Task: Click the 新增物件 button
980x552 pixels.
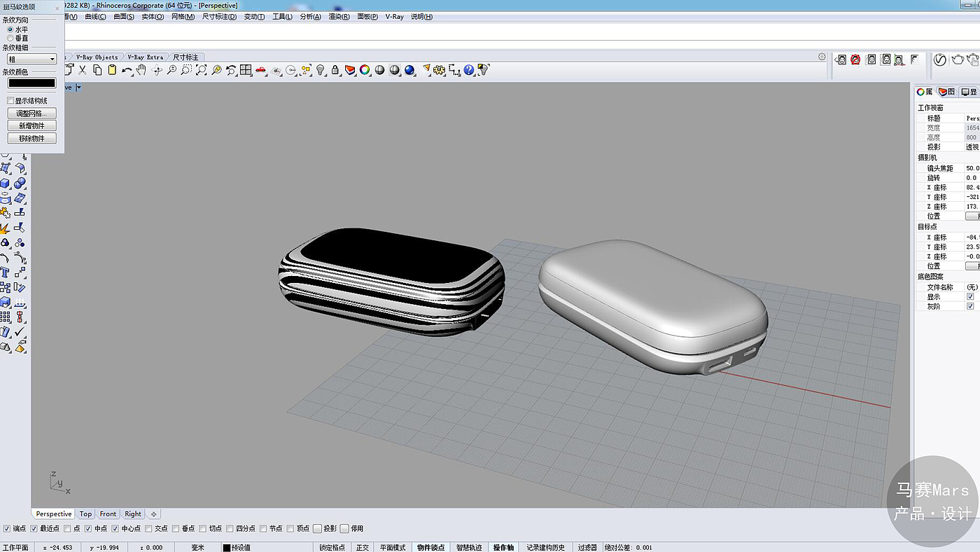Action: [x=31, y=126]
